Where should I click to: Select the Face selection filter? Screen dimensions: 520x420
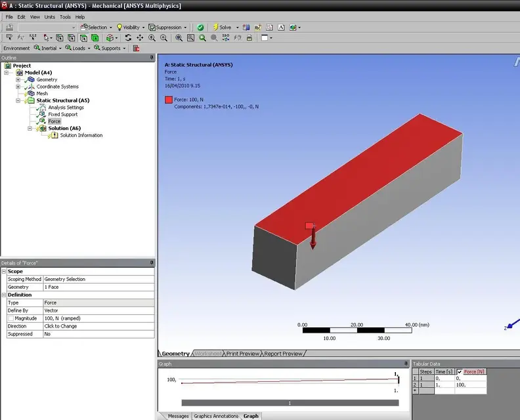point(83,38)
